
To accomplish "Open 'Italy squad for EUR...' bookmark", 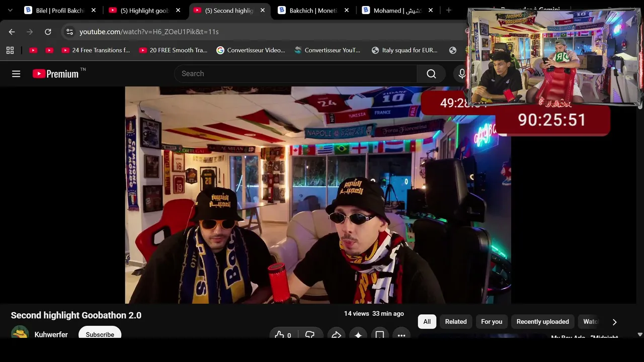I will (x=405, y=50).
